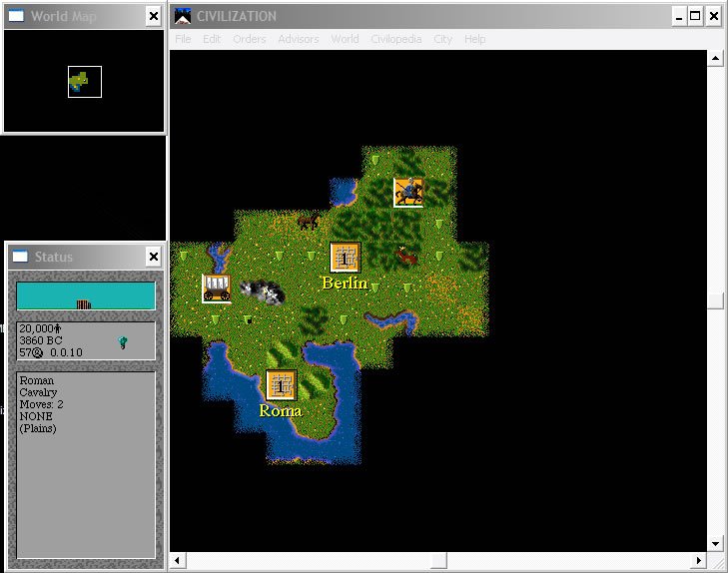Open the Edit menu
The image size is (728, 573).
pyautogui.click(x=212, y=39)
